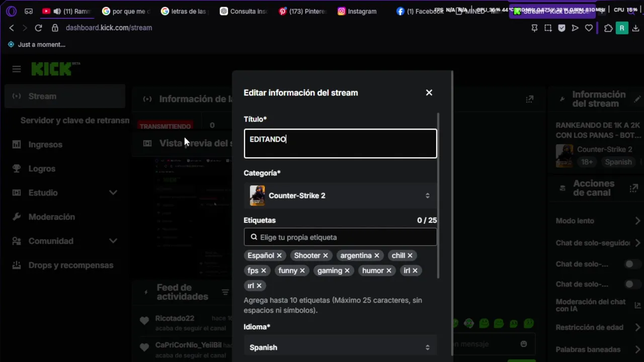Click the 18+ badge in stream info
This screenshot has width=644, height=362.
coord(587,162)
